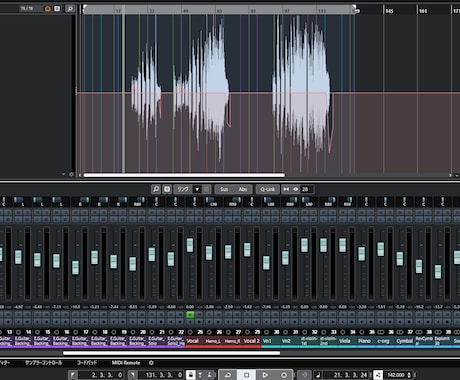The height and width of the screenshot is (380, 460).
Task: Click the right locator icon before 131.3.3.0
Action: click(132, 375)
